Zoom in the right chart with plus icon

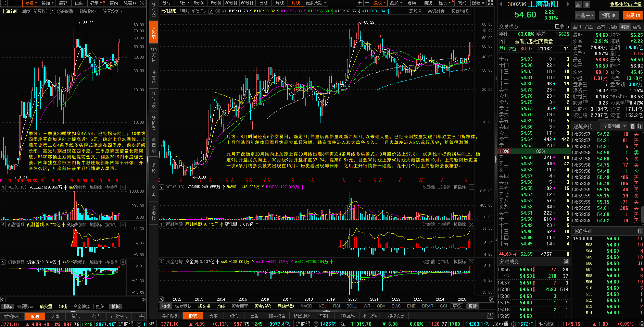[359, 3]
